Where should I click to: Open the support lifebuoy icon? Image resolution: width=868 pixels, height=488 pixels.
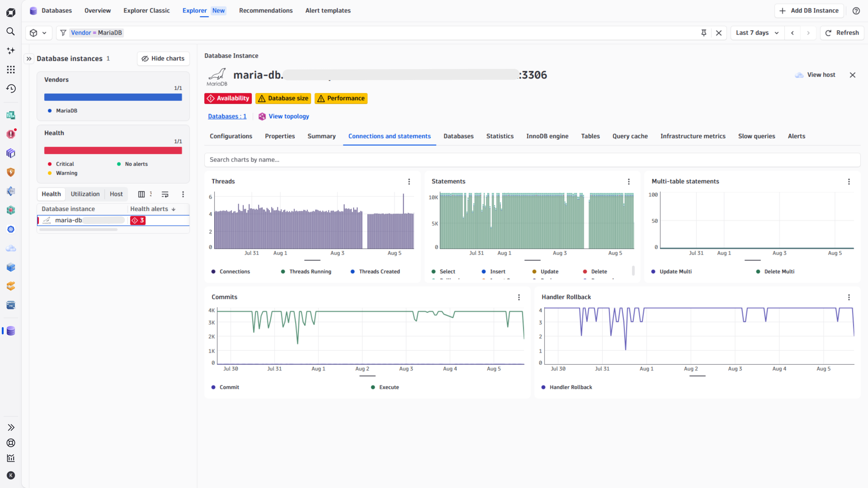click(11, 443)
